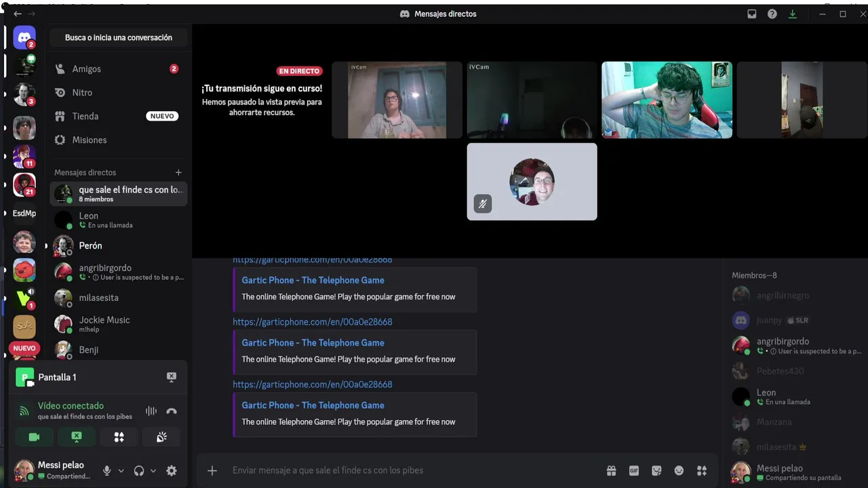Open Jockie Music direct message
This screenshot has width=868, height=488.
pos(118,324)
